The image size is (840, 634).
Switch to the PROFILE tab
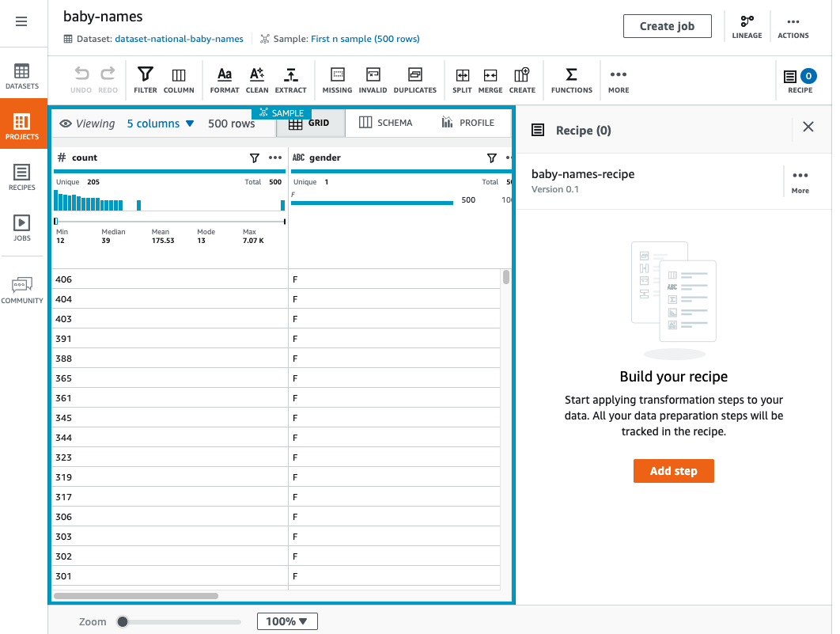coord(467,123)
